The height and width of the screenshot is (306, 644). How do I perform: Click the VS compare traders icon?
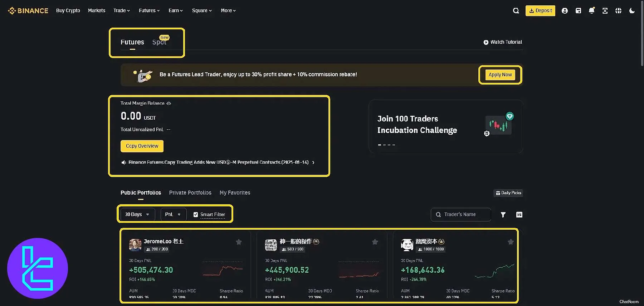(x=519, y=215)
